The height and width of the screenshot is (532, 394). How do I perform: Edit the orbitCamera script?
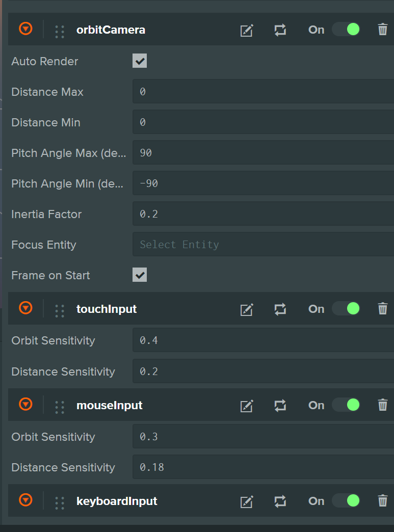(247, 30)
